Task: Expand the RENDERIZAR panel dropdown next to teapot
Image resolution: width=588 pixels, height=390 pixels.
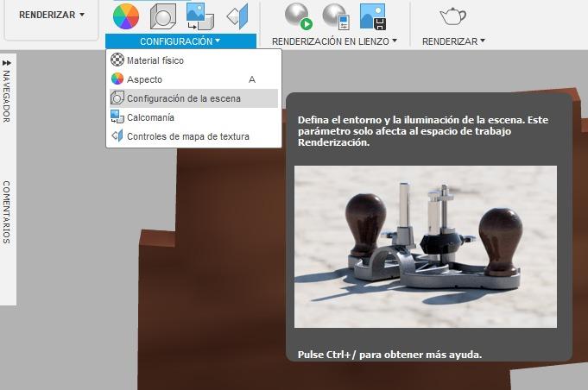Action: pyautogui.click(x=453, y=41)
